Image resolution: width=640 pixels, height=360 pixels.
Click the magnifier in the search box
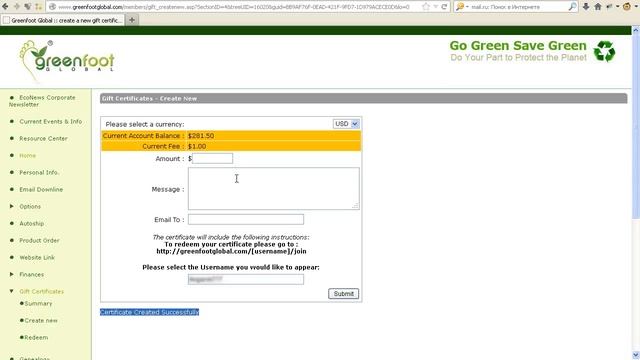pyautogui.click(x=573, y=7)
